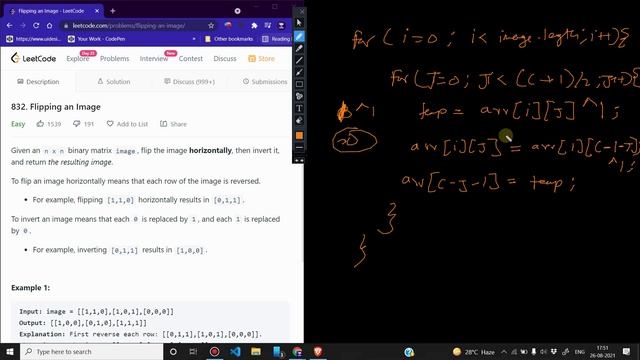640x360 pixels.
Task: Open the Extensions puzzle icon
Action: pos(254,25)
